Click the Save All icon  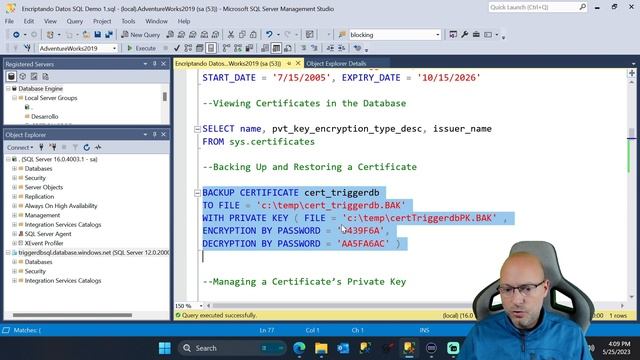point(109,35)
